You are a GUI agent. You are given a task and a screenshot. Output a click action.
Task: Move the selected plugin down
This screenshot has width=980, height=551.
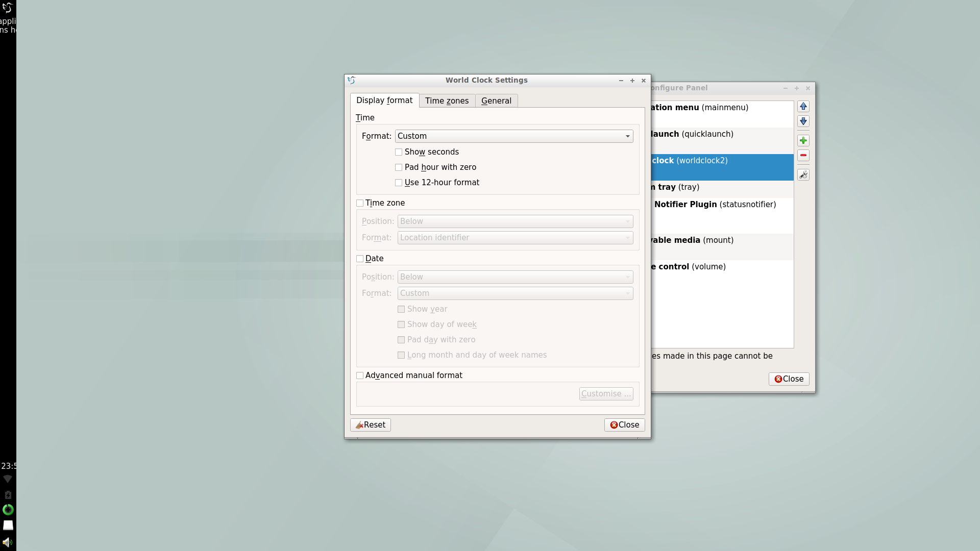pos(803,121)
